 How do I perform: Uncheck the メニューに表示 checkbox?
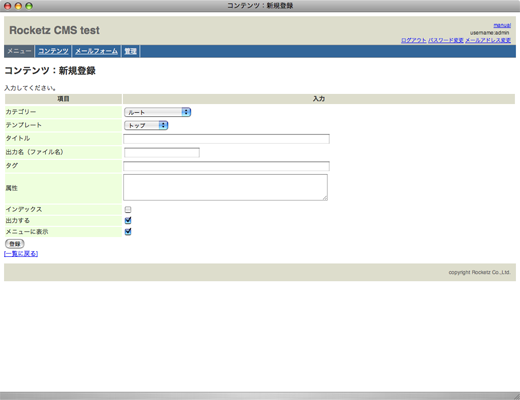tap(128, 232)
